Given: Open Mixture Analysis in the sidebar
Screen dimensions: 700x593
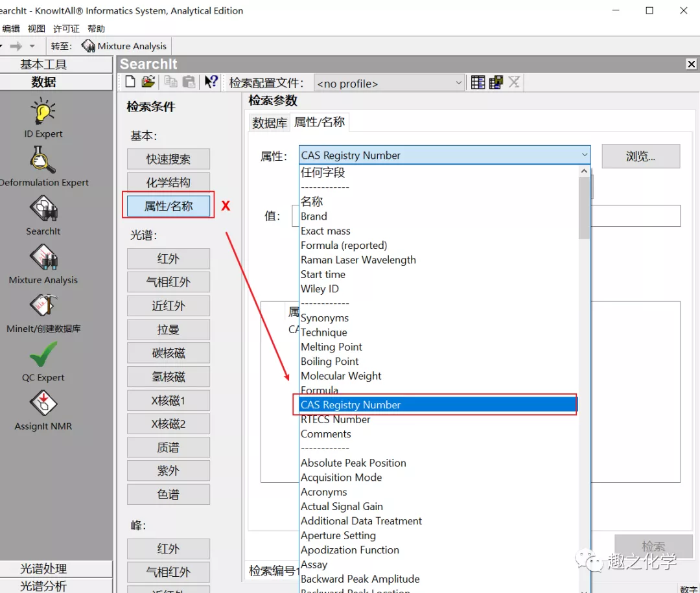Looking at the screenshot, I should [x=43, y=264].
